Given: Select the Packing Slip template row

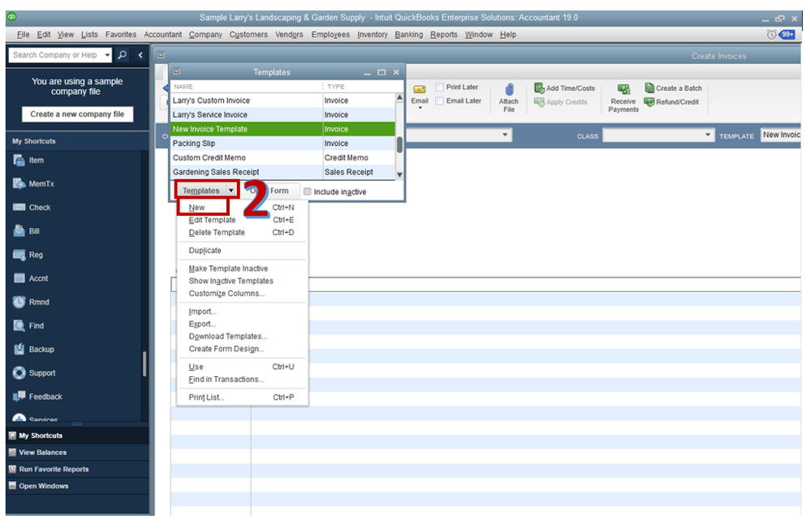Looking at the screenshot, I should [283, 144].
